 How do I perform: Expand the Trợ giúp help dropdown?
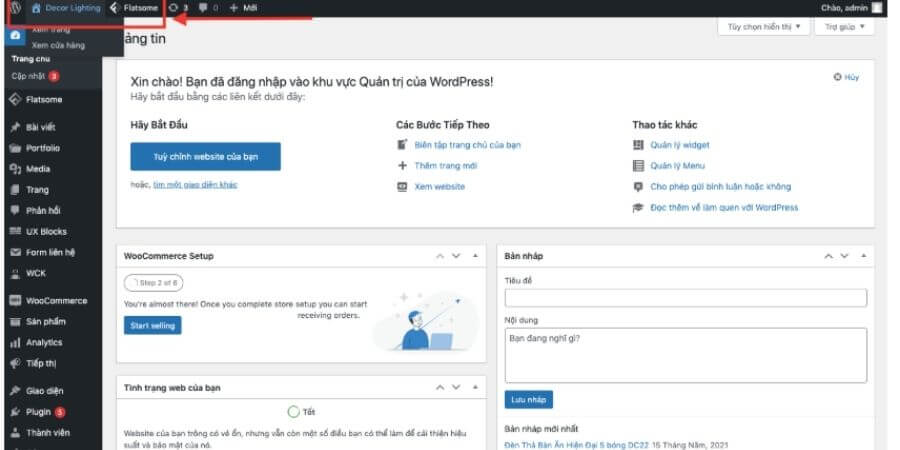(844, 26)
